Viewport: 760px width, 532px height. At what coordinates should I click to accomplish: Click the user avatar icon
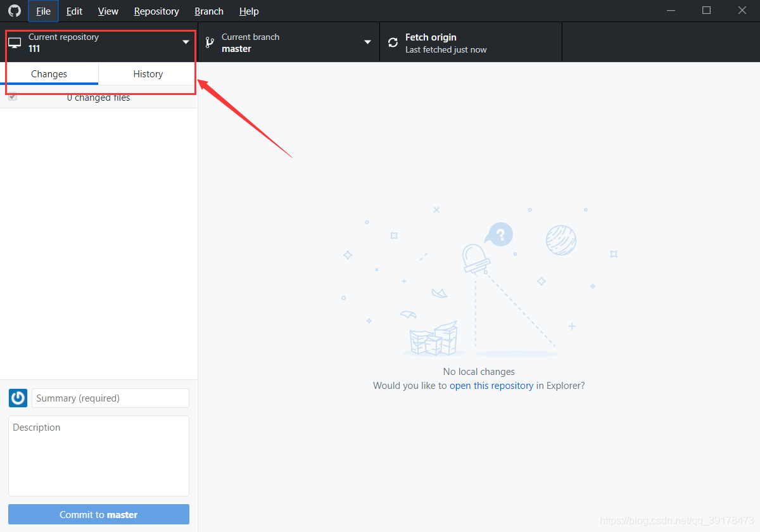[18, 398]
